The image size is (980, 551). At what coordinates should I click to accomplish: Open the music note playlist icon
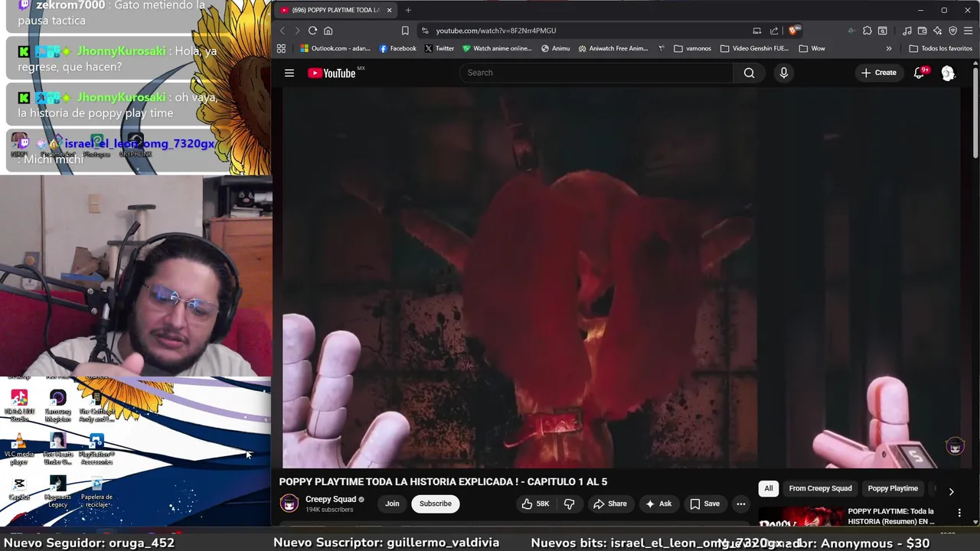click(x=907, y=31)
